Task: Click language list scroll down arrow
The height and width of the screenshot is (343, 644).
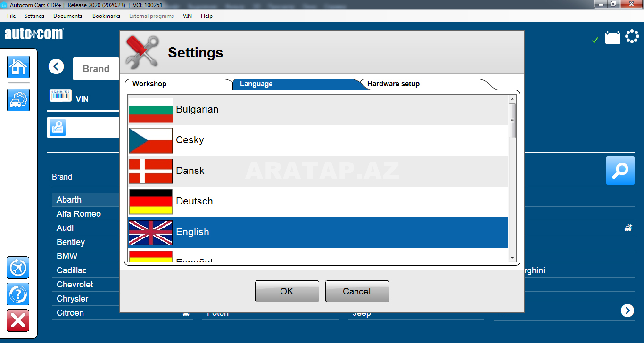Action: click(x=512, y=258)
